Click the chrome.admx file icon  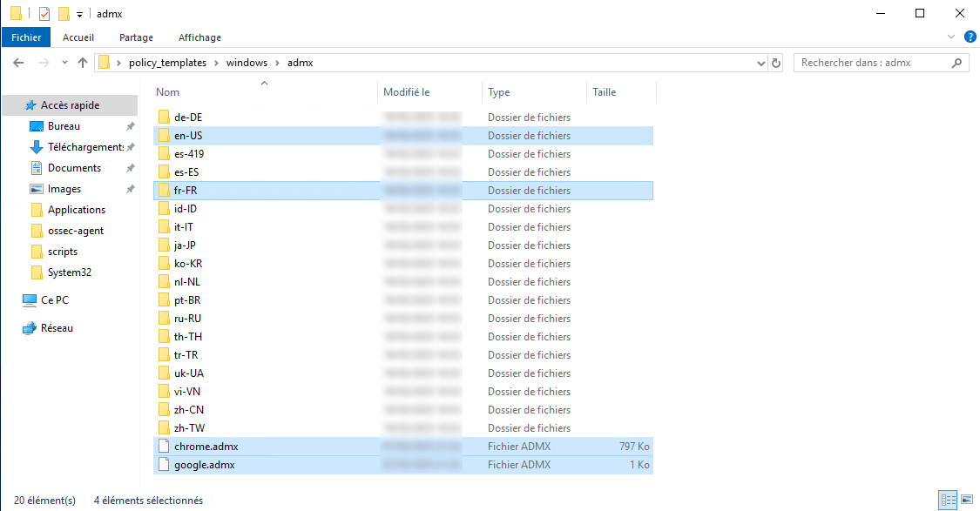pyautogui.click(x=164, y=447)
